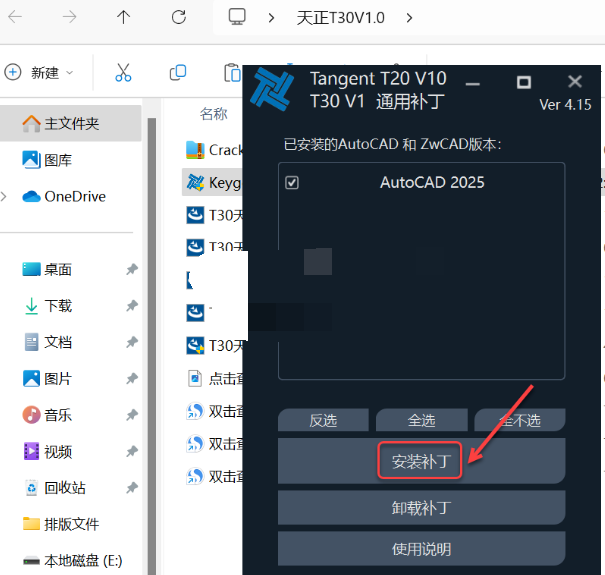Select 主文件夹 in the navigation pane

click(x=71, y=123)
